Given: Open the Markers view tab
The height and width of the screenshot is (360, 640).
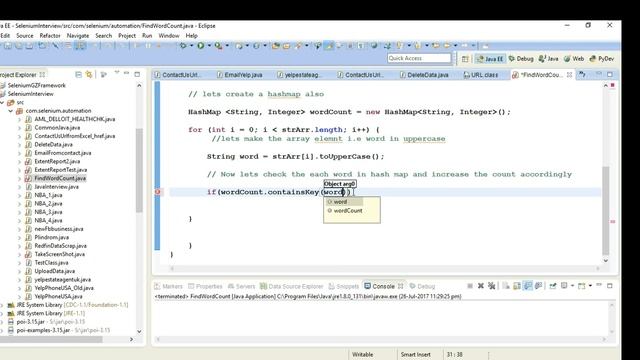Looking at the screenshot, I should pyautogui.click(x=169, y=286).
